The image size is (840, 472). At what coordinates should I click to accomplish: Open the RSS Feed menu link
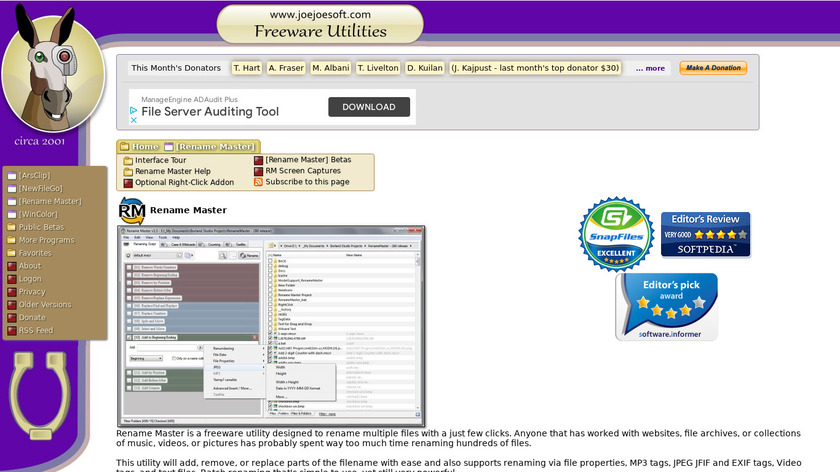[x=36, y=331]
